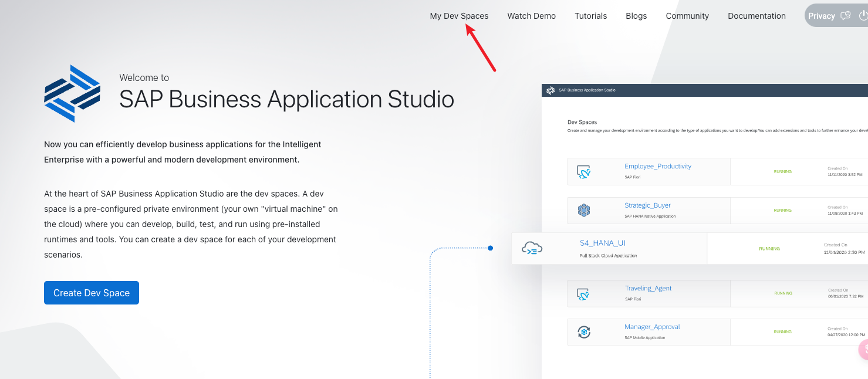Open Watch Demo from top navigation
Screen dimensions: 868x379
click(x=531, y=16)
